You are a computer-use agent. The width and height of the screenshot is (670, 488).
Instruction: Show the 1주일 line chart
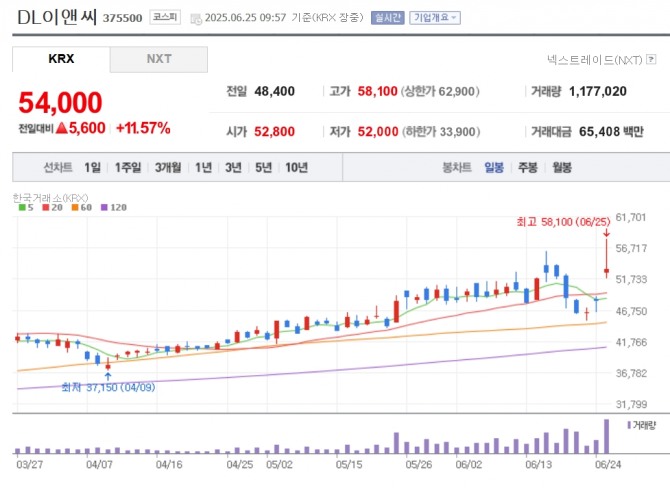point(128,168)
